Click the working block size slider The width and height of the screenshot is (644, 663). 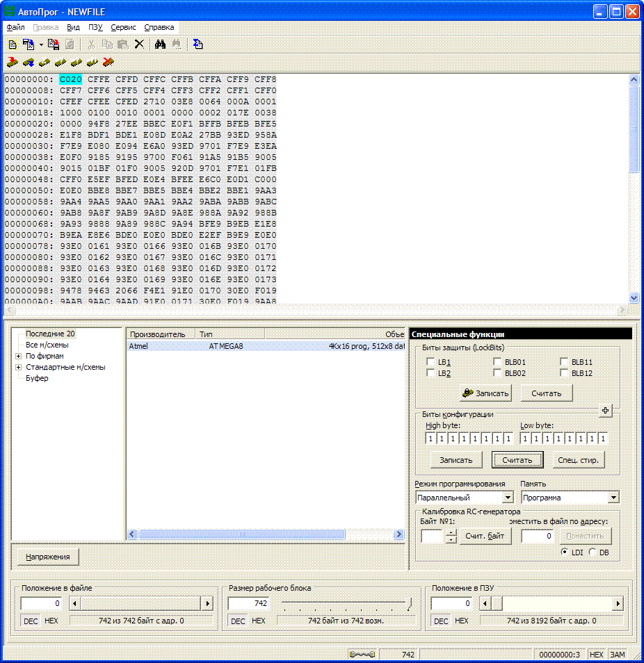[x=346, y=603]
